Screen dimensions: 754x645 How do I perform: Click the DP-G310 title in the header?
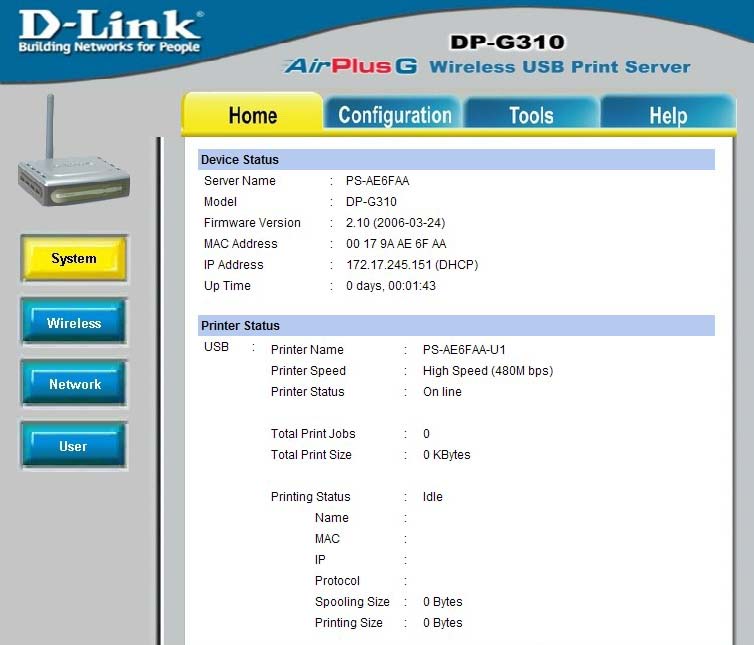507,42
